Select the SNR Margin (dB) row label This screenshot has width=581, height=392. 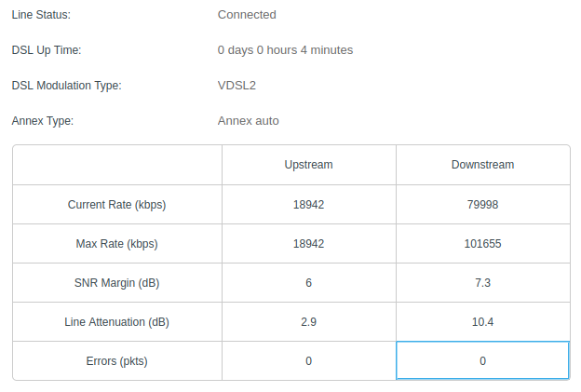click(x=116, y=283)
